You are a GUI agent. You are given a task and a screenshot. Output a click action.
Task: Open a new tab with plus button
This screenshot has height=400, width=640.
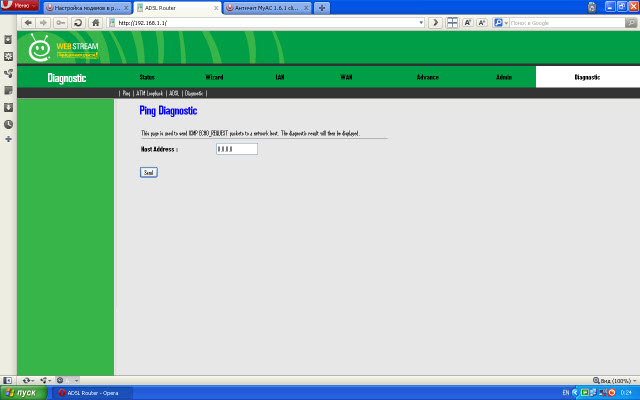tap(322, 8)
